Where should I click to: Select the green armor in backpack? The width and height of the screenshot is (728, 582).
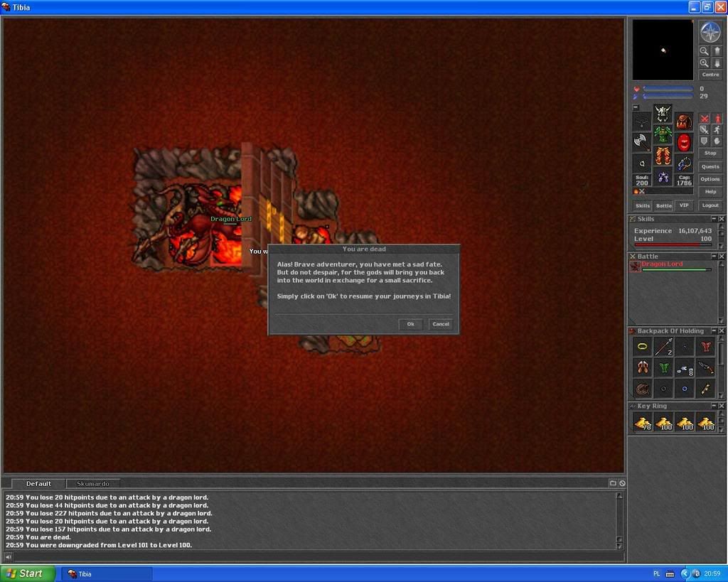pos(663,367)
